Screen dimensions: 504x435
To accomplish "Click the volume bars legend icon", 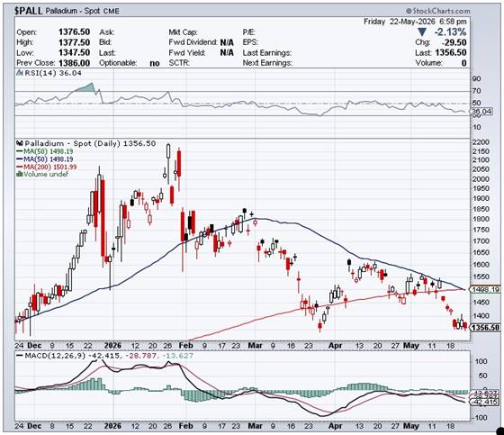I will pos(19,174).
